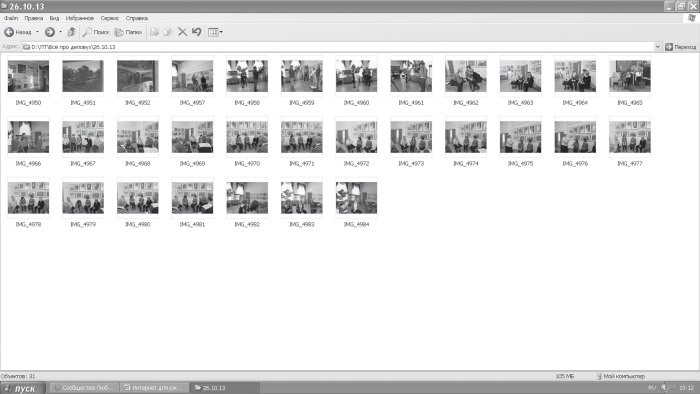Viewport: 700px width, 394px height.
Task: Select thumbnail IMG_4970
Action: click(x=247, y=137)
